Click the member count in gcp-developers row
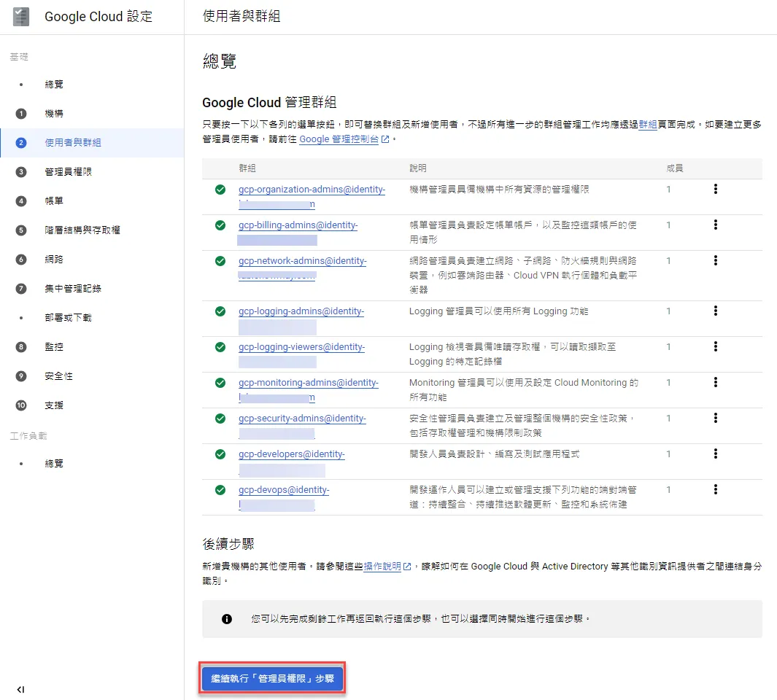Screen dimensions: 777x700 [668, 454]
